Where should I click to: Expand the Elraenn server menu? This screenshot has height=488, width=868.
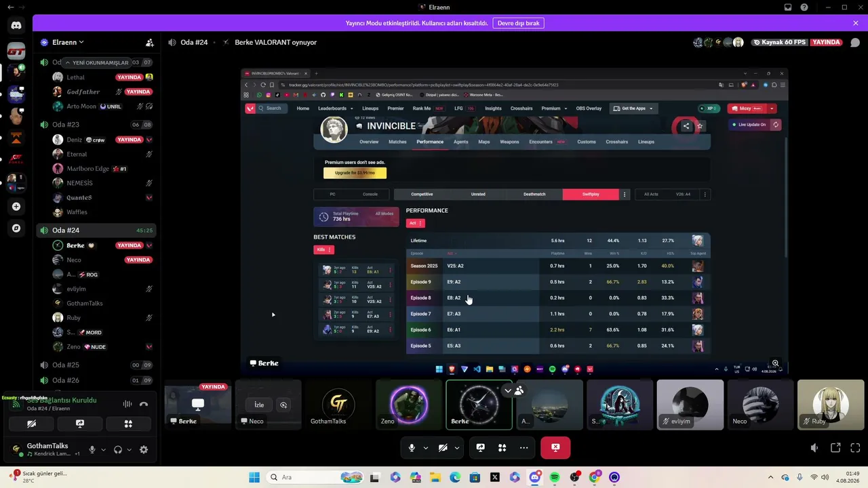point(68,42)
